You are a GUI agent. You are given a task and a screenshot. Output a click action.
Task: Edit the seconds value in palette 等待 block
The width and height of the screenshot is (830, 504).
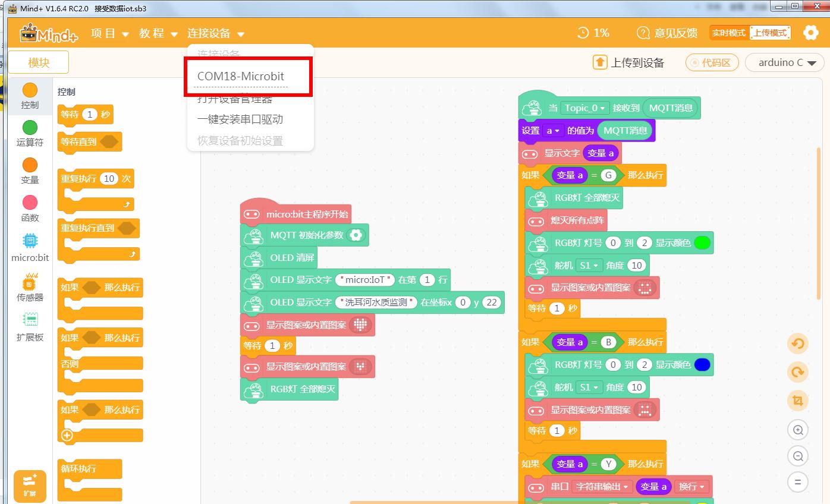coord(89,114)
